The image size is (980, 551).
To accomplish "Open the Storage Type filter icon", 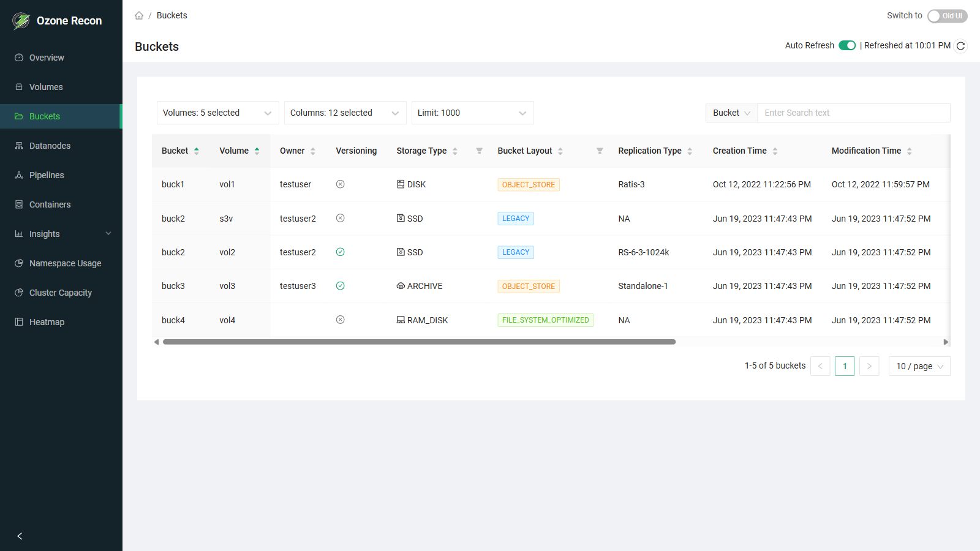I will [x=480, y=151].
